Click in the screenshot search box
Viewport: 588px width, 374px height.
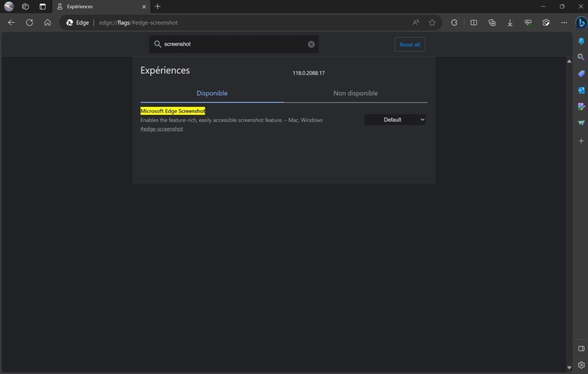pos(233,44)
